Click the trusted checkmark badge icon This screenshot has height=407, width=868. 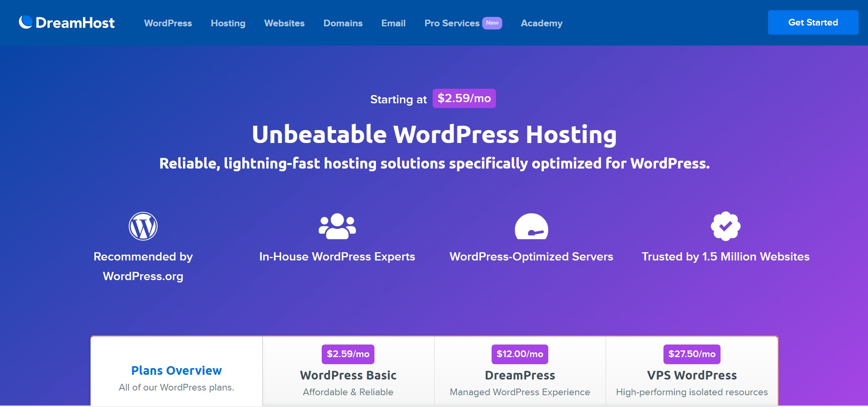(x=726, y=226)
